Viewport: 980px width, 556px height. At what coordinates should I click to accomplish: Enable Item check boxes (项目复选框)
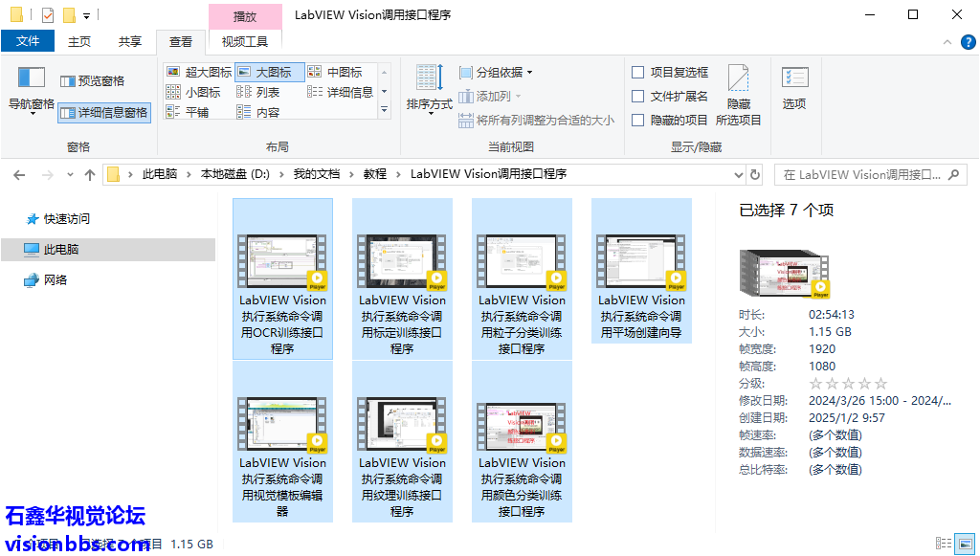pyautogui.click(x=638, y=72)
